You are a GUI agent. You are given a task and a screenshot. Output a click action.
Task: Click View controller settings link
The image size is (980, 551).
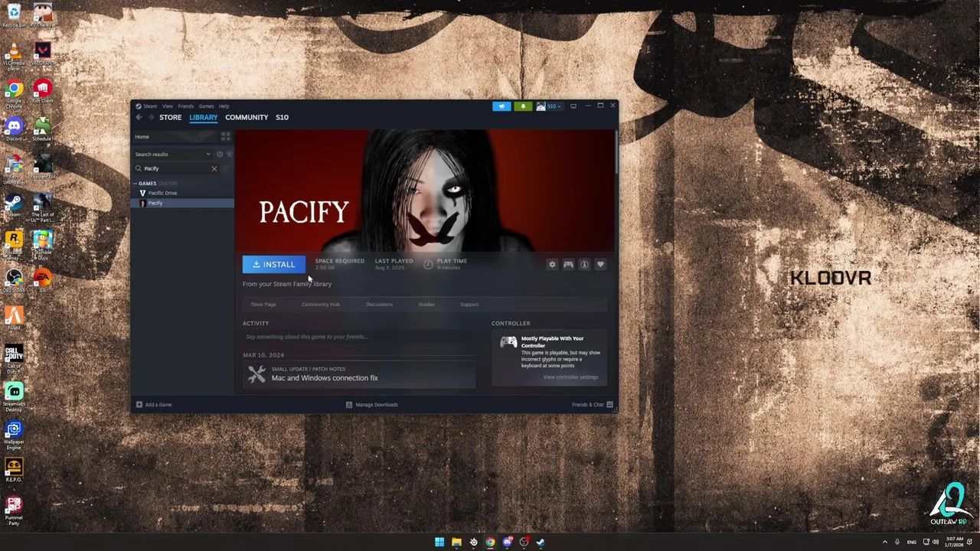click(x=570, y=377)
